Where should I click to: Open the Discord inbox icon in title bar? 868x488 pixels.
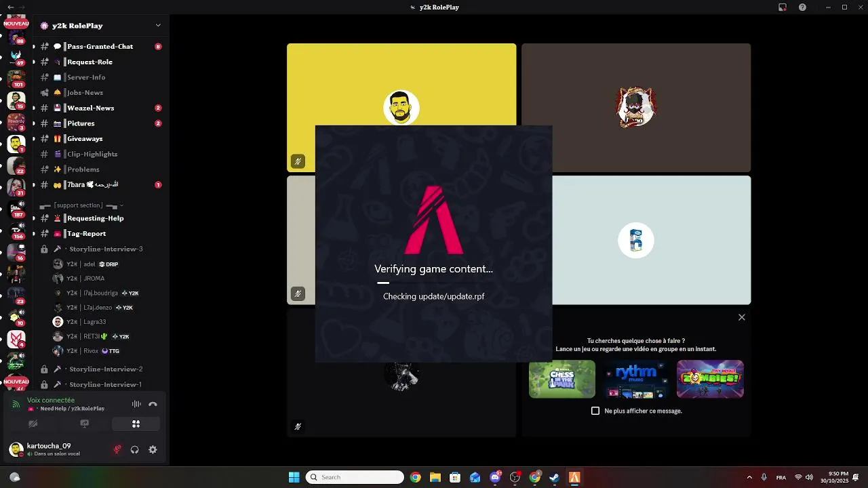coord(783,7)
